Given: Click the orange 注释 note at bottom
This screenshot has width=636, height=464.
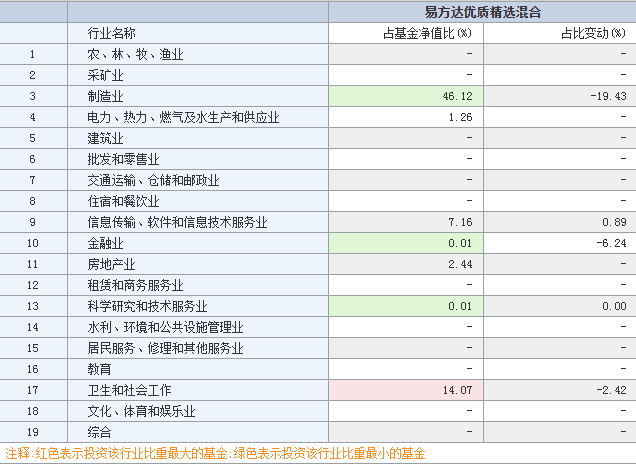Looking at the screenshot, I should 215,453.
